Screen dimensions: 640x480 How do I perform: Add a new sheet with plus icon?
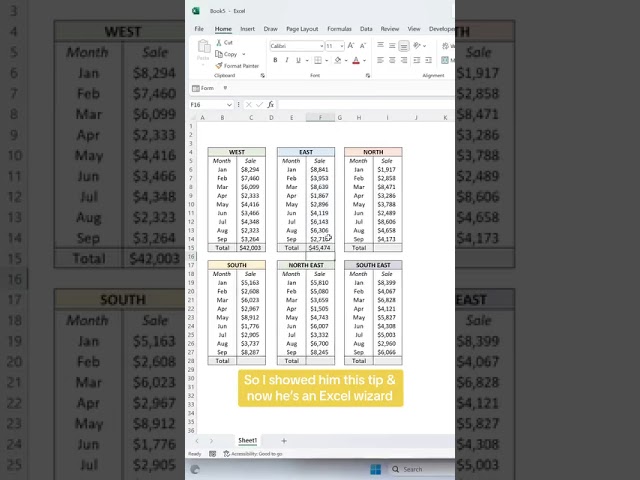click(x=284, y=441)
